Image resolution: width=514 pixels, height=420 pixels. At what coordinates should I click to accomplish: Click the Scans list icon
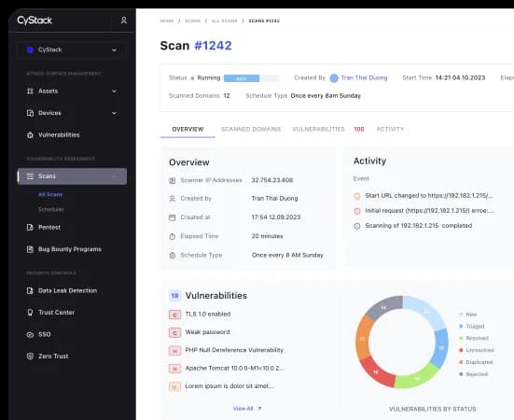(30, 176)
